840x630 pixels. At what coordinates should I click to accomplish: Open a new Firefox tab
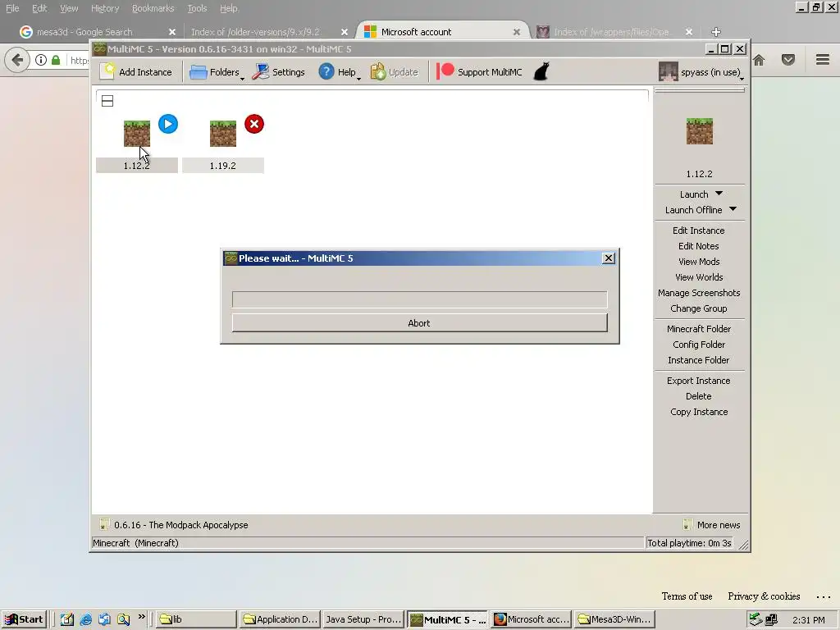(715, 32)
